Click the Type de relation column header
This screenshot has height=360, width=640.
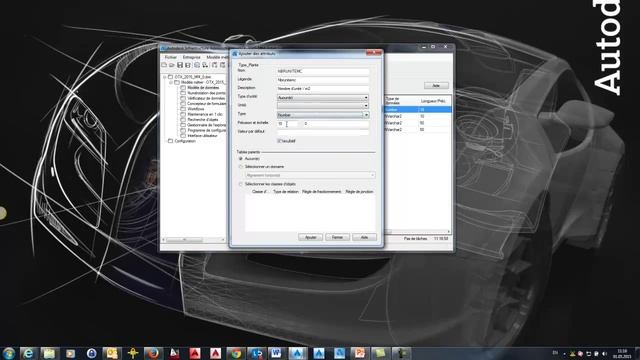pos(286,191)
